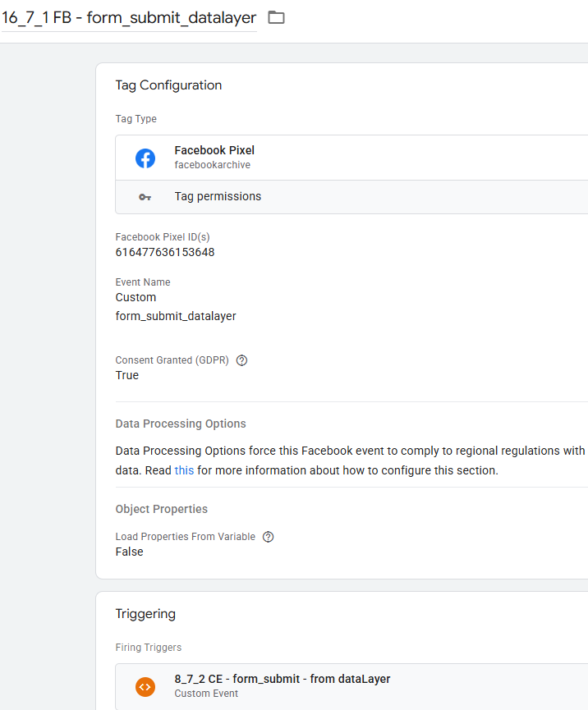The image size is (588, 710).
Task: Click the key icon for Tag permissions
Action: pos(145,197)
